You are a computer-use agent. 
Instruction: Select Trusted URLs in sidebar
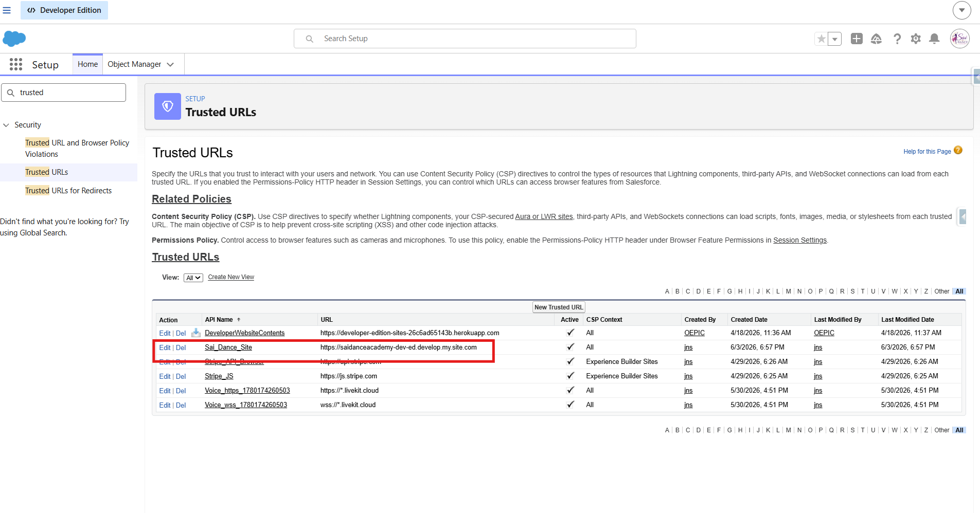click(x=46, y=172)
